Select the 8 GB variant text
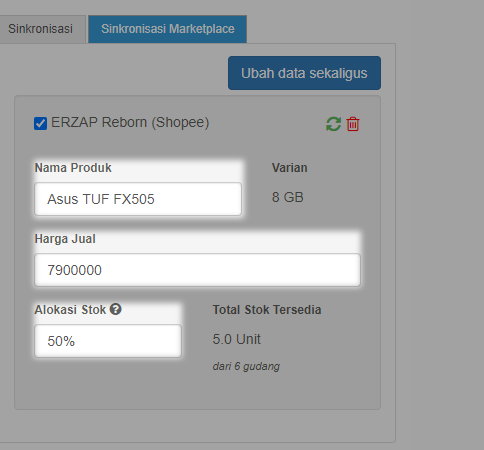 [287, 197]
